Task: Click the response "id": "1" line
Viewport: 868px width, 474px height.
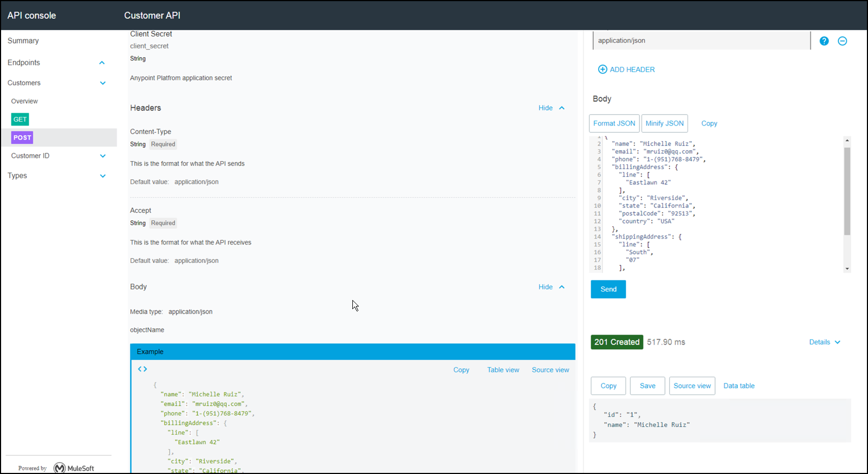Action: pyautogui.click(x=622, y=415)
